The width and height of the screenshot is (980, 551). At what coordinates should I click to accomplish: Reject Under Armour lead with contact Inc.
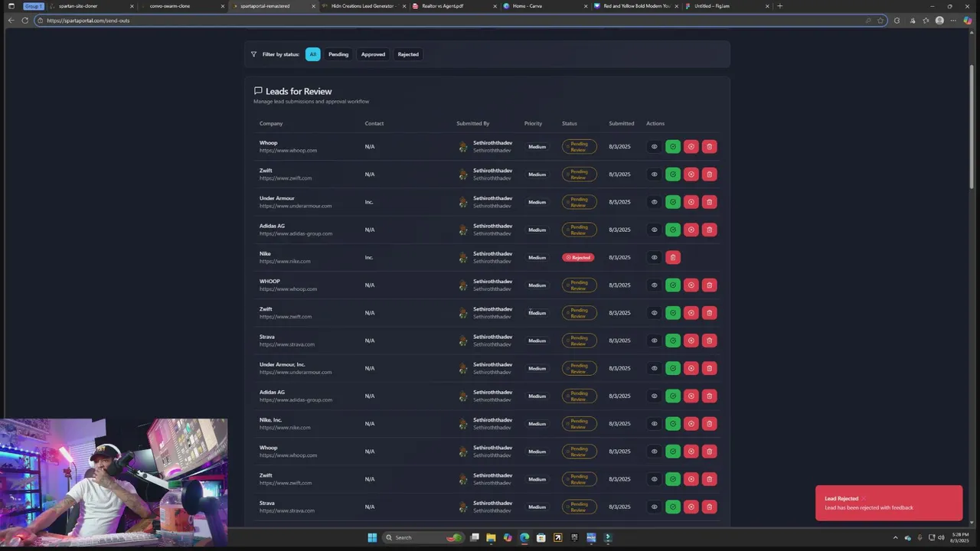691,202
